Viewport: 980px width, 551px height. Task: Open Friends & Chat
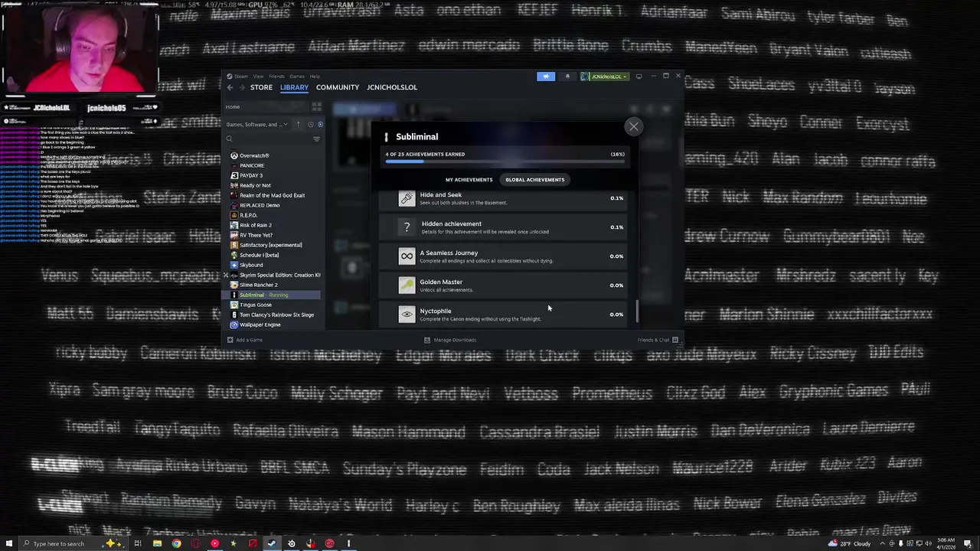[x=658, y=340]
